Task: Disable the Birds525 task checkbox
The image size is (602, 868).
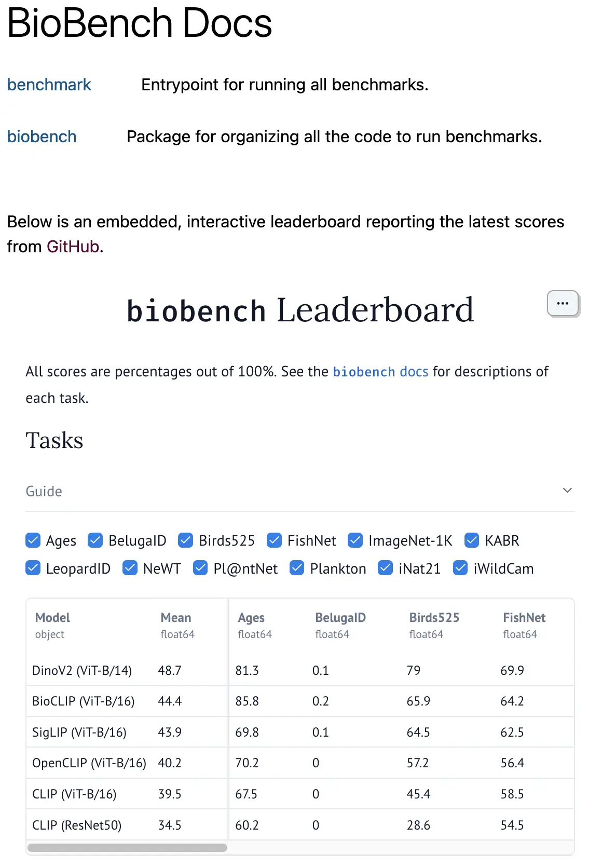Action: [x=185, y=540]
